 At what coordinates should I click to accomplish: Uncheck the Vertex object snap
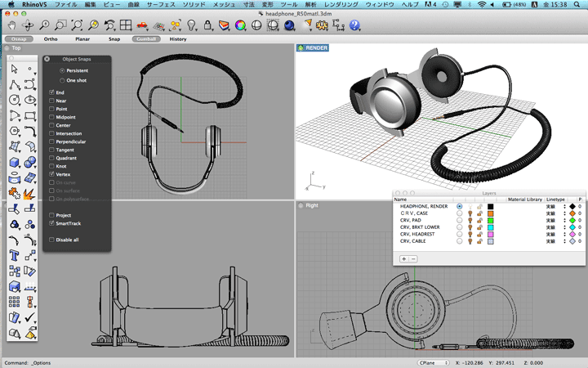point(51,174)
